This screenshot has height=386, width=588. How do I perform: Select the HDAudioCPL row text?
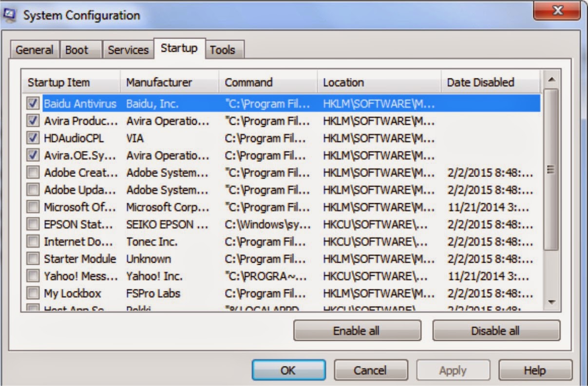(x=74, y=138)
